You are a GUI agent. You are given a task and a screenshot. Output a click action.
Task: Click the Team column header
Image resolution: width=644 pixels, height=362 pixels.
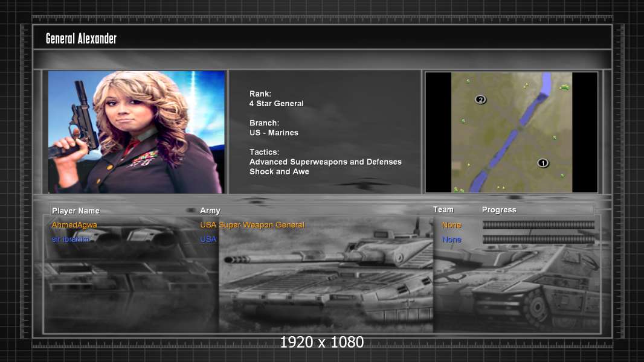pos(443,209)
